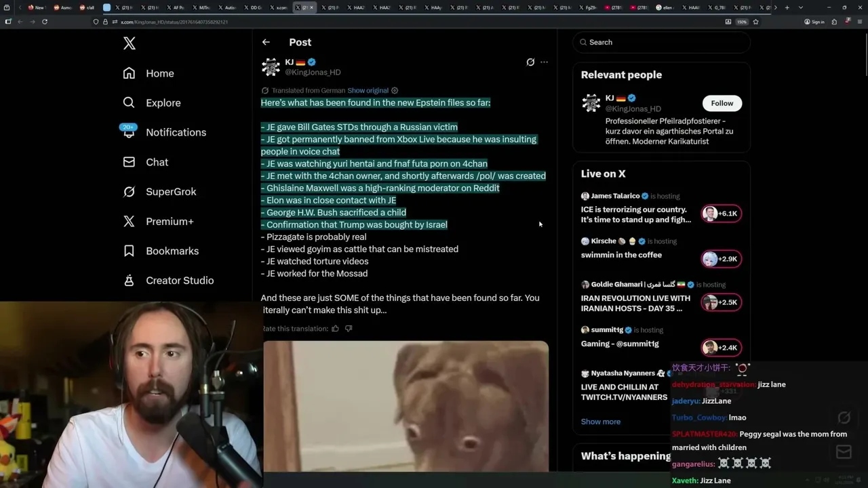Open Creator Studio icon in sidebar

[129, 280]
